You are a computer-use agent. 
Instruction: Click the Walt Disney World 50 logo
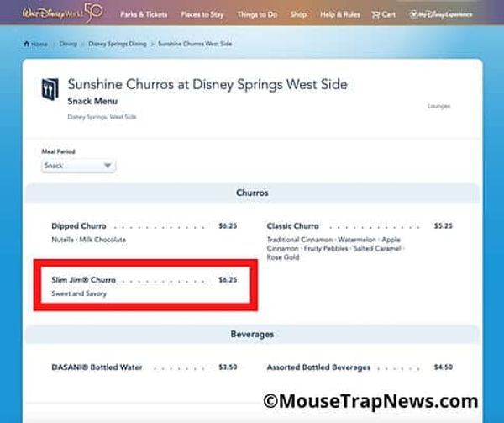click(63, 13)
